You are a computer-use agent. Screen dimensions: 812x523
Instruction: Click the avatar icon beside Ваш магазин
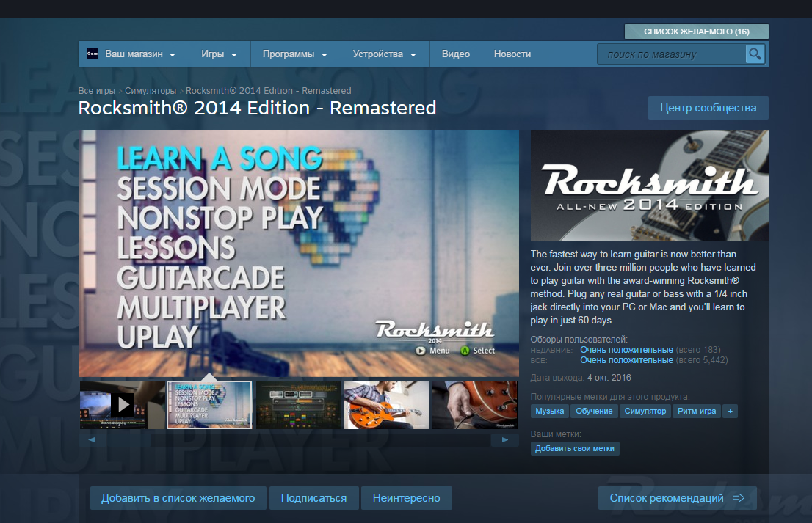93,54
